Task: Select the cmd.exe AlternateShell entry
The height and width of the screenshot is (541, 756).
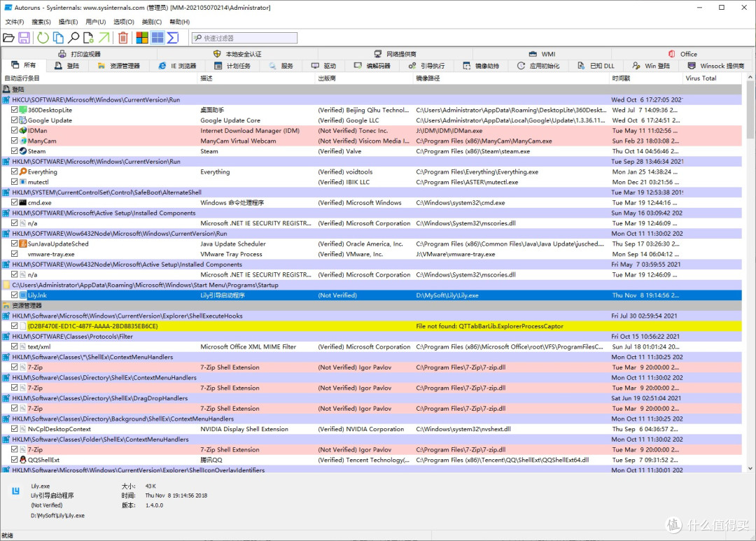Action: (372, 202)
